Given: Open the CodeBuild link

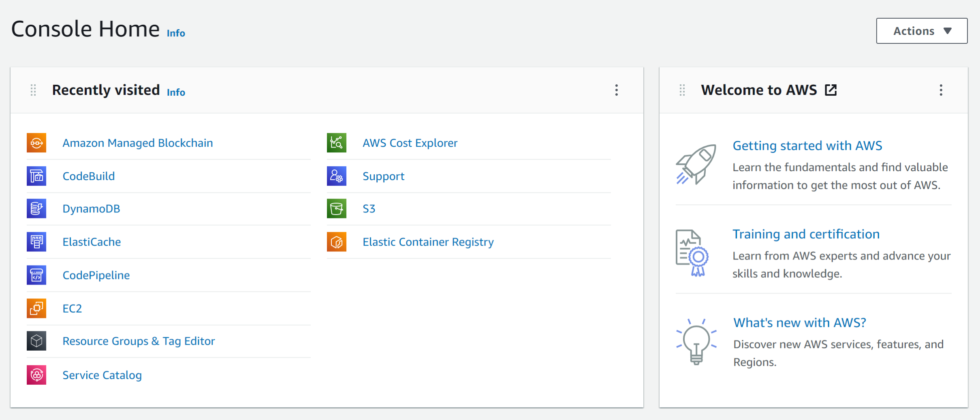Looking at the screenshot, I should click(x=89, y=176).
